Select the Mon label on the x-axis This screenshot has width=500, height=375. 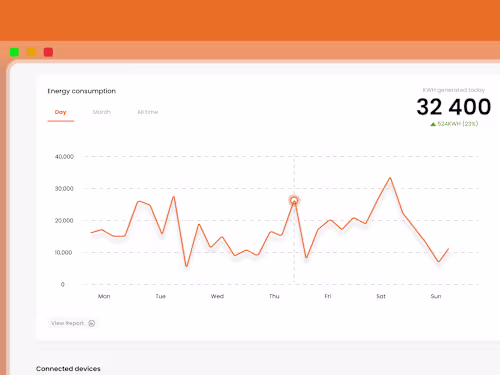[104, 296]
